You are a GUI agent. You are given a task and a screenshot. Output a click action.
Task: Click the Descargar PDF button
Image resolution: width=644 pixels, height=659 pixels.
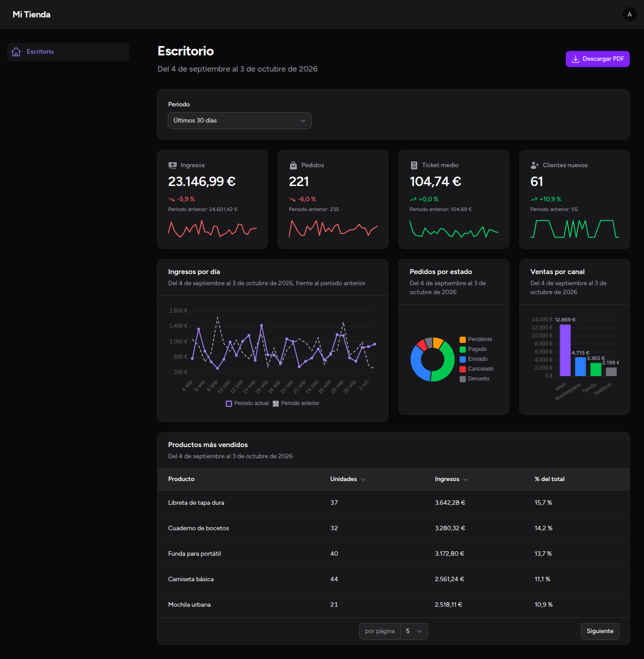coord(597,59)
